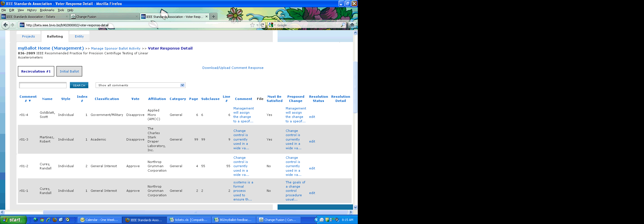Switch to the Projects tab
The width and height of the screenshot is (644, 224).
29,36
